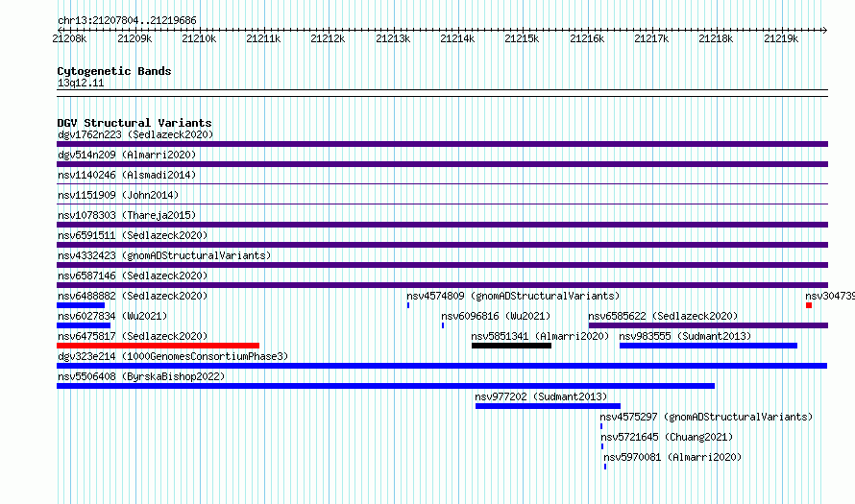Click the blue bar under nsv6027834
The image size is (855, 504).
(84, 325)
